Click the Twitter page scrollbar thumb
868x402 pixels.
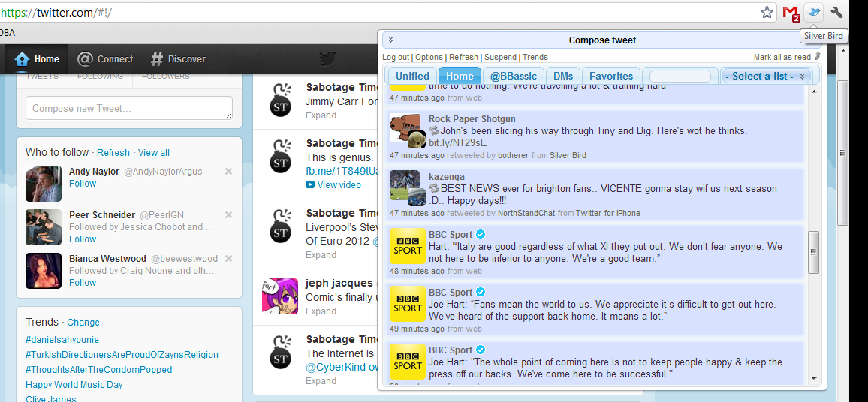(842, 152)
